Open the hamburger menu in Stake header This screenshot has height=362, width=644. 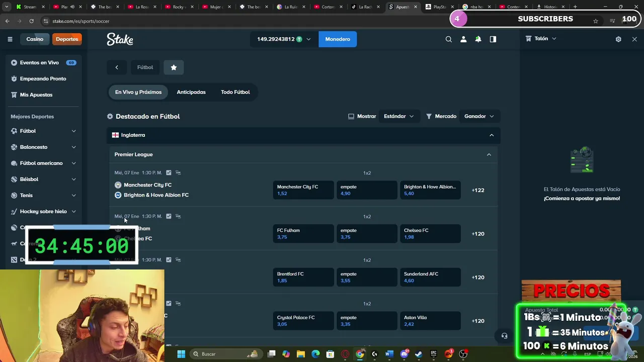[x=10, y=39]
